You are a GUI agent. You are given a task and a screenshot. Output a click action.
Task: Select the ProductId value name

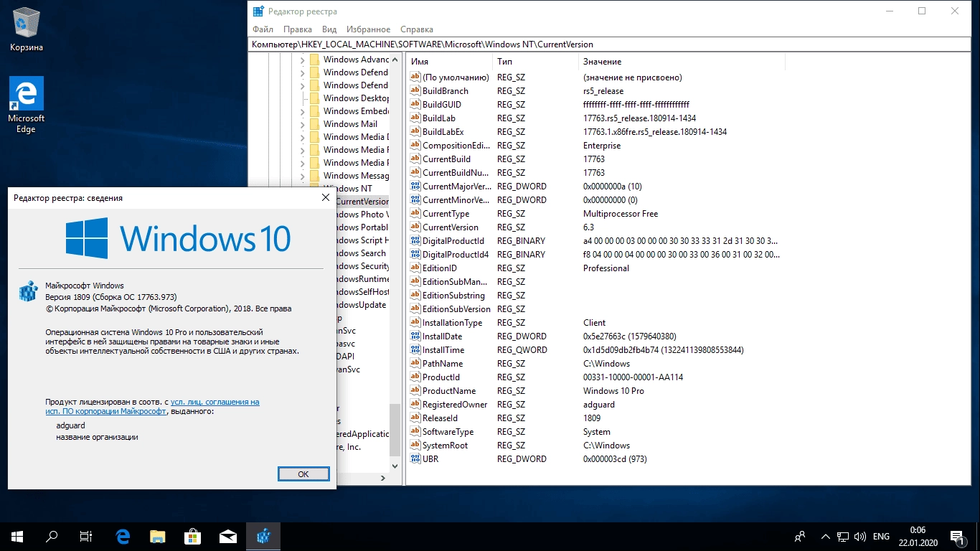click(x=441, y=377)
